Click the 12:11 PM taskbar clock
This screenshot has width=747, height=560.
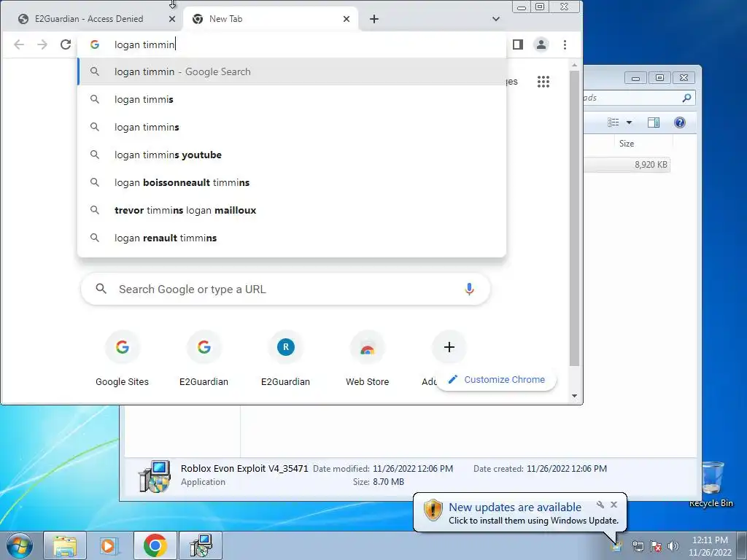pos(710,546)
